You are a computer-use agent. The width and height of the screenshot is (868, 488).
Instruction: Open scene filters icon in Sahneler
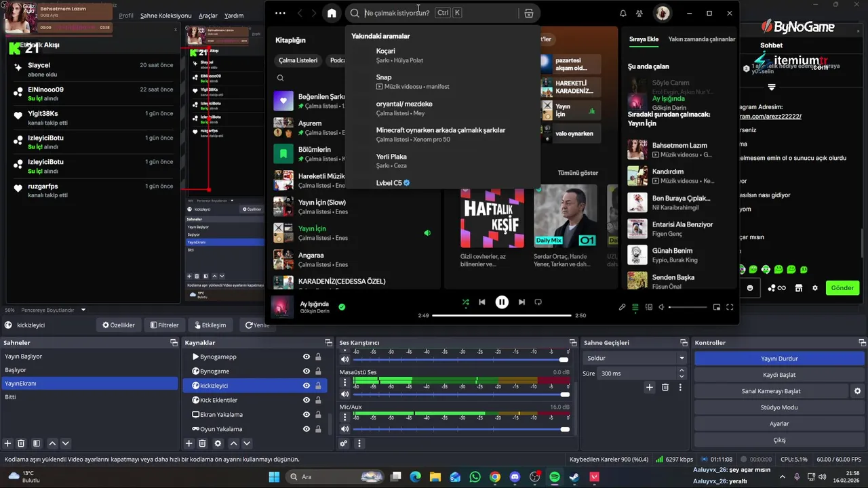click(x=37, y=443)
